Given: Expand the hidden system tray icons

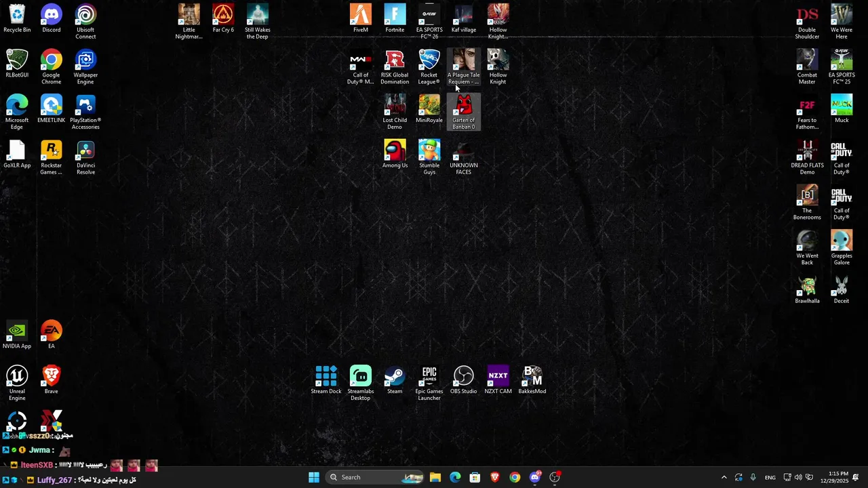Looking at the screenshot, I should tap(724, 477).
